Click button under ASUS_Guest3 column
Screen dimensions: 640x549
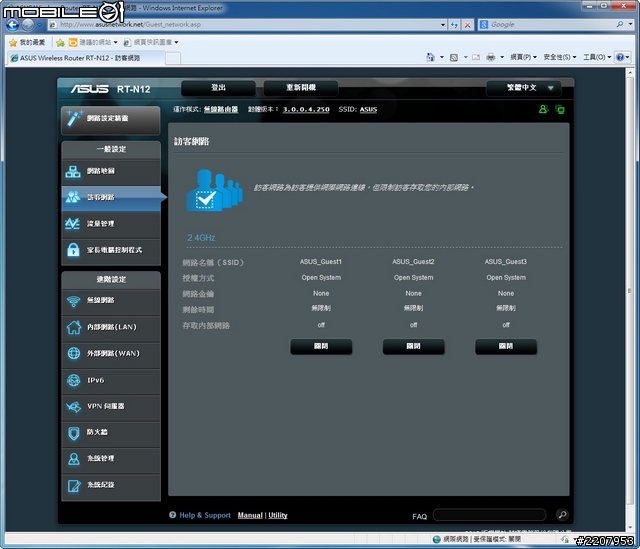506,347
